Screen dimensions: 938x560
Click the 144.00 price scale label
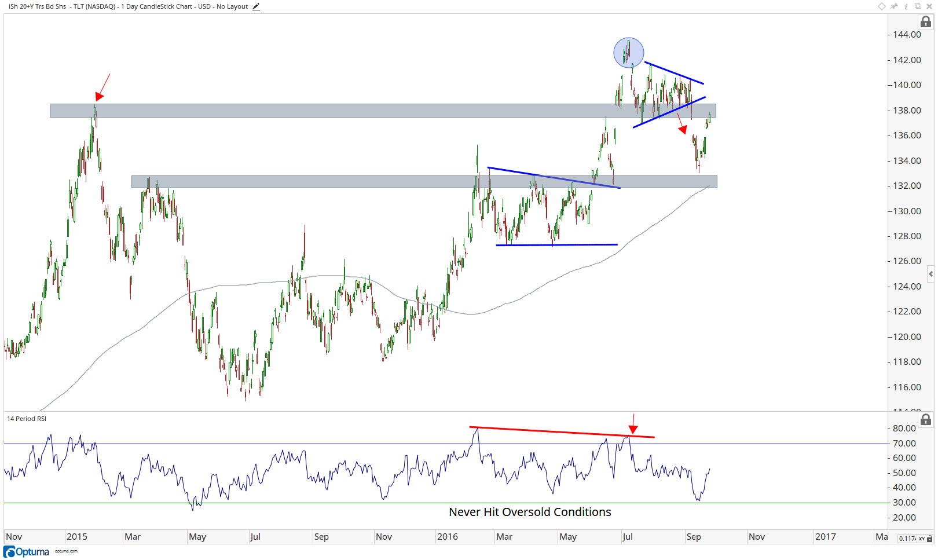pos(907,35)
